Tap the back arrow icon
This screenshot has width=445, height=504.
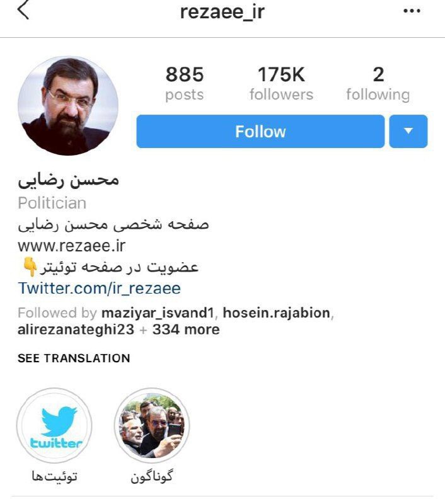[x=23, y=9]
